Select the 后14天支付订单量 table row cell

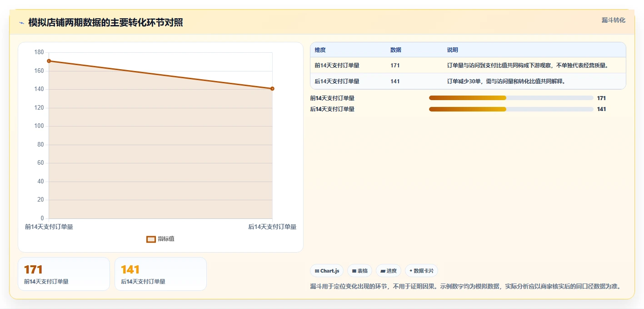click(x=337, y=81)
